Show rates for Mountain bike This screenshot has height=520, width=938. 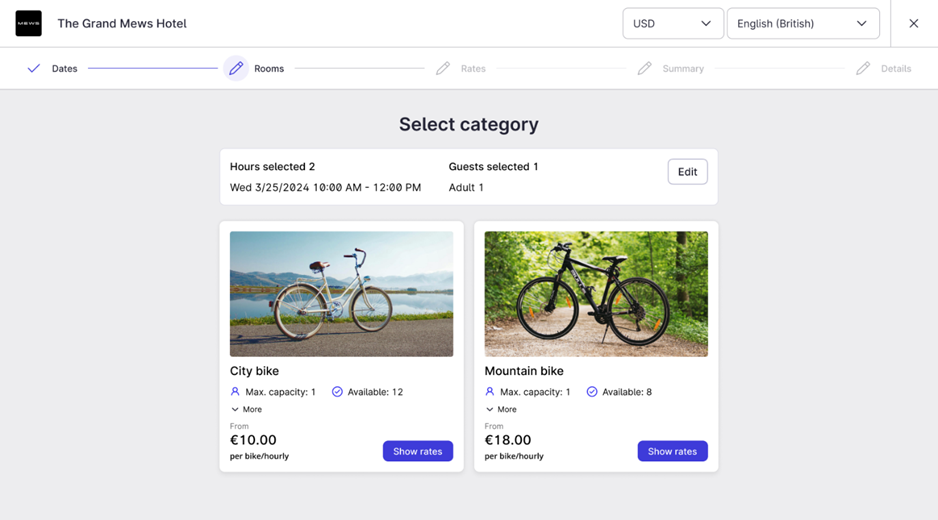coord(672,451)
